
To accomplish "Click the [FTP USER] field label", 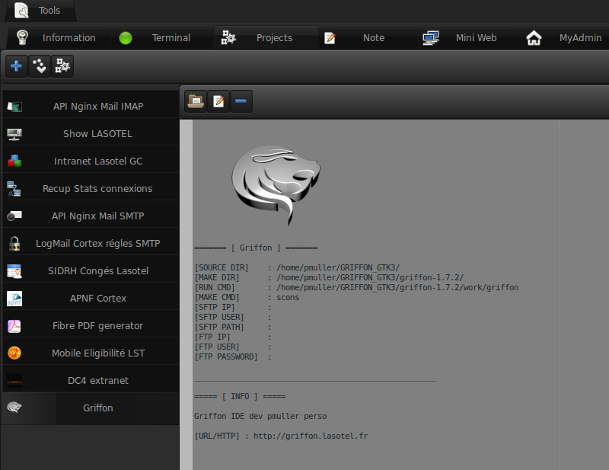I will 217,347.
